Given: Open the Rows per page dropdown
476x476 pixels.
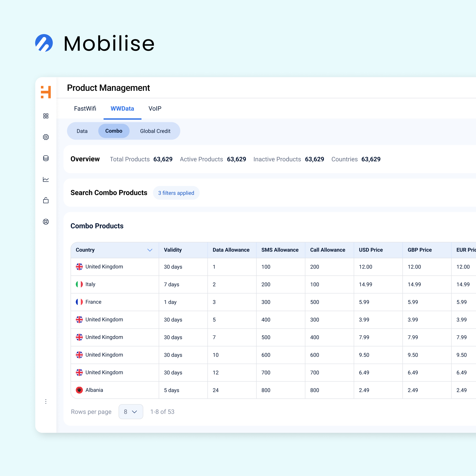Looking at the screenshot, I should pos(131,412).
